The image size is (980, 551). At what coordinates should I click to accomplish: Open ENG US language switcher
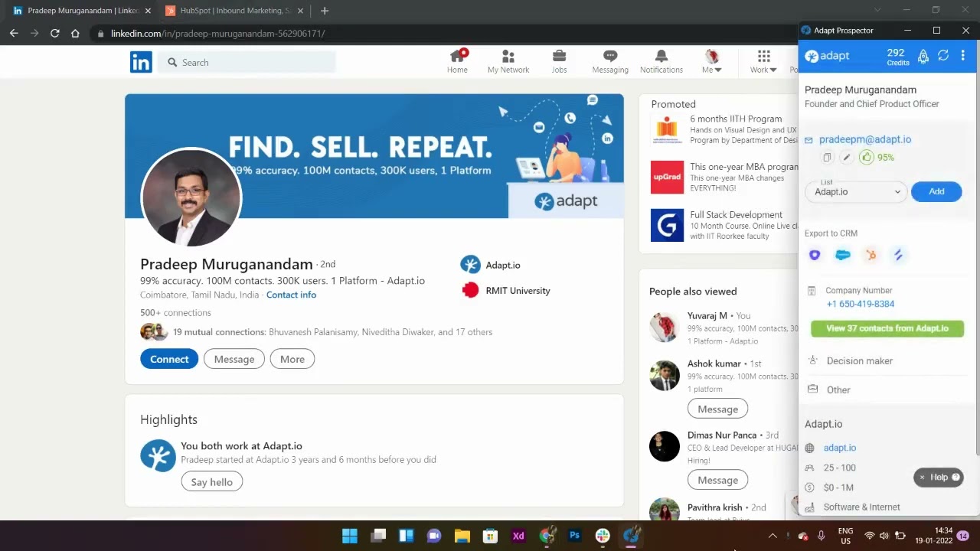tap(845, 536)
